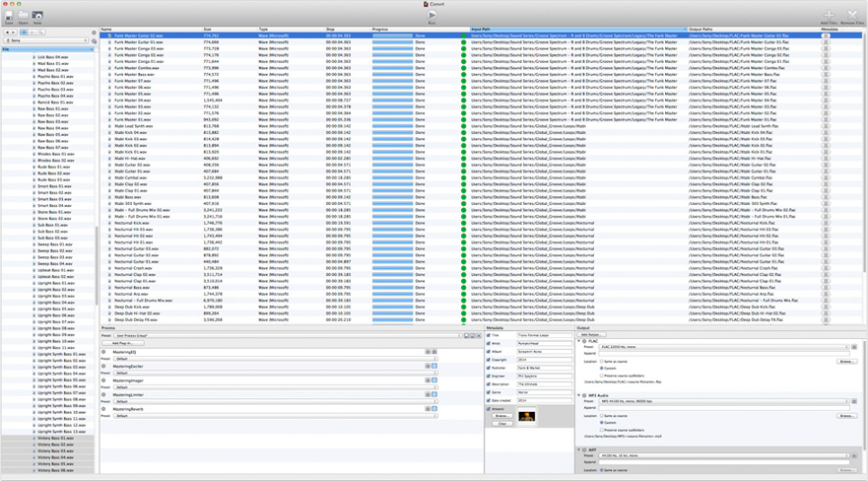This screenshot has height=481, width=868.
Task: Click the Save toolbar icon
Action: pyautogui.click(x=9, y=17)
